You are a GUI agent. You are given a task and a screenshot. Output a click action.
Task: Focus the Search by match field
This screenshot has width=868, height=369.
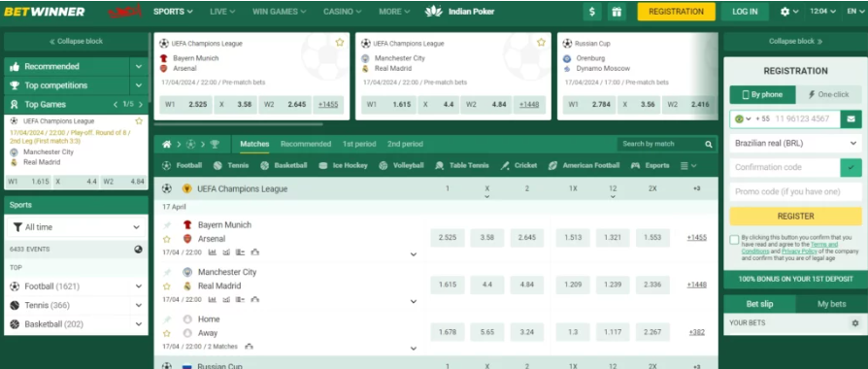click(660, 144)
